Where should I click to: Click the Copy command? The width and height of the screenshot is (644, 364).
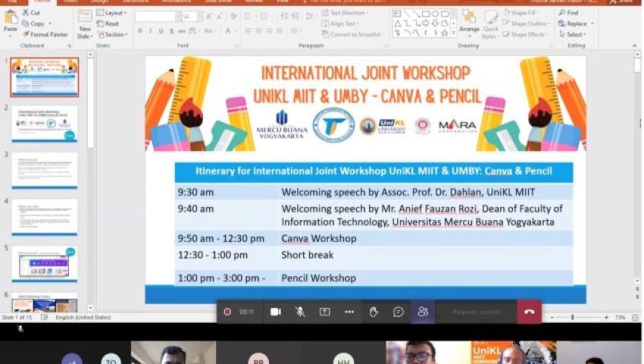[x=33, y=24]
